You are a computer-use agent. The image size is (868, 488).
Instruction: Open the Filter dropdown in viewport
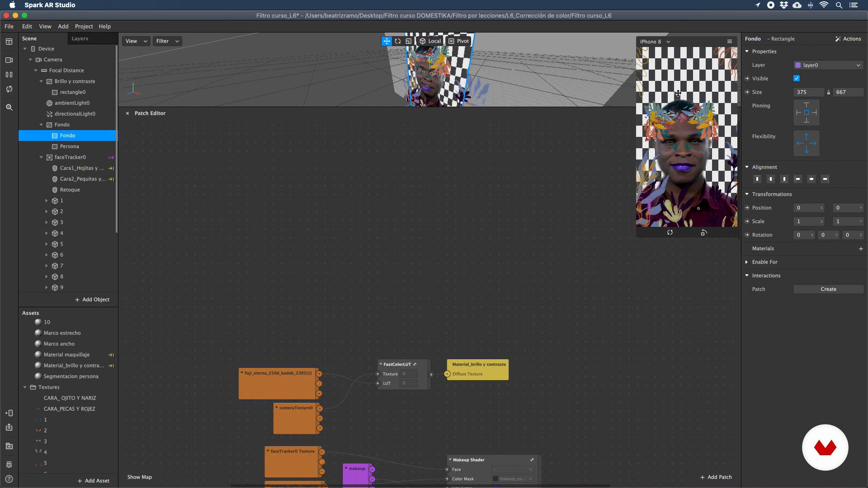167,41
